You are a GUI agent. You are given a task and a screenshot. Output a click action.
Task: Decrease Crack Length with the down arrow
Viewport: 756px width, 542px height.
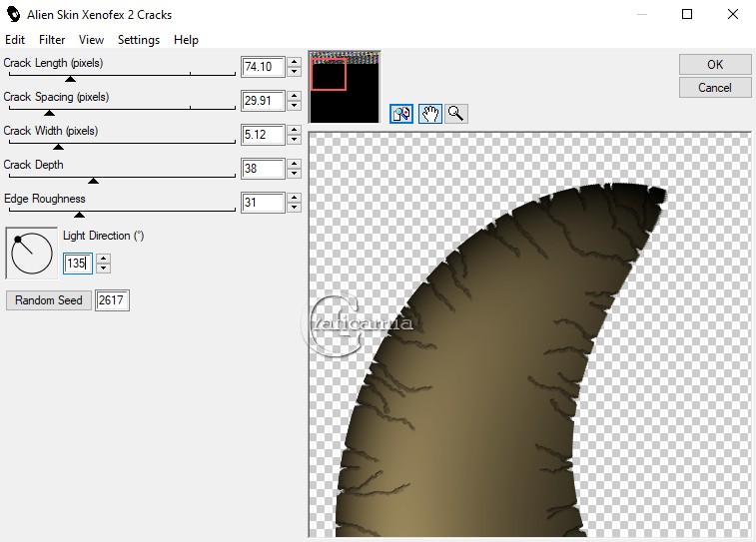pos(294,72)
